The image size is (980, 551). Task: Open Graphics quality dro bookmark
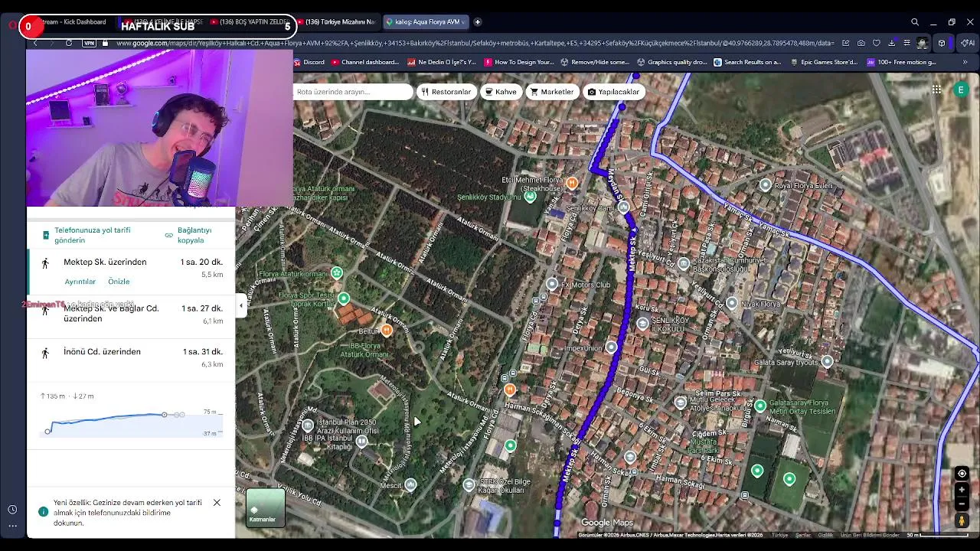671,62
